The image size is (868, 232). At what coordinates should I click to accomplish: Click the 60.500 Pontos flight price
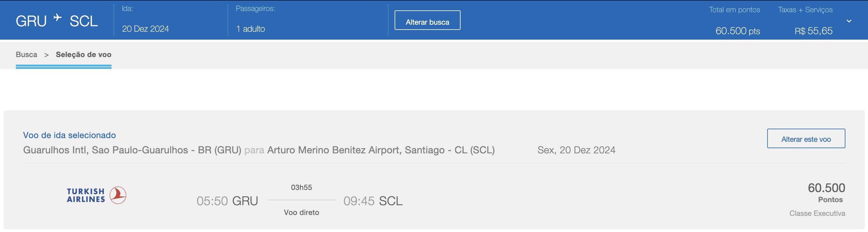pos(826,192)
